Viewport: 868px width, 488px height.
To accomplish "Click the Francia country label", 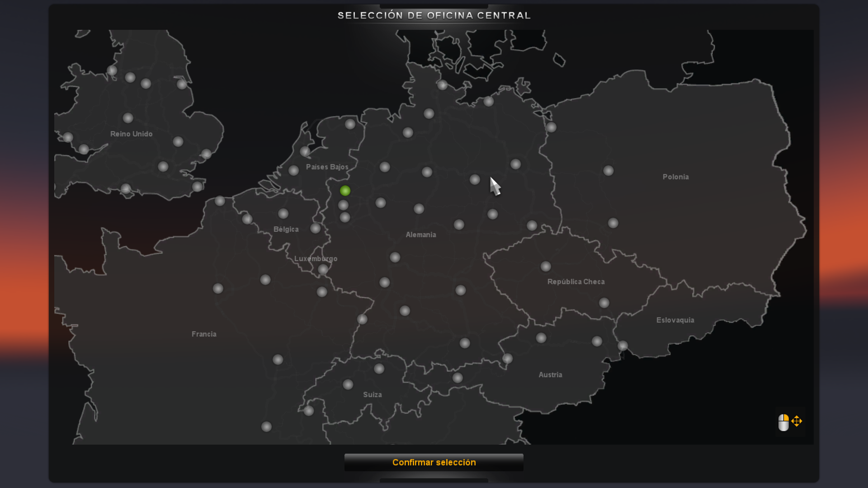I will [204, 334].
